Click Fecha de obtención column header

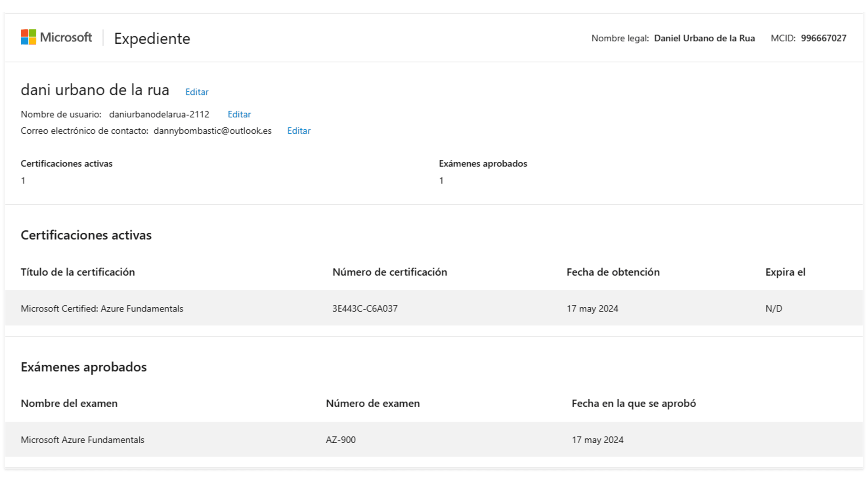tap(613, 272)
